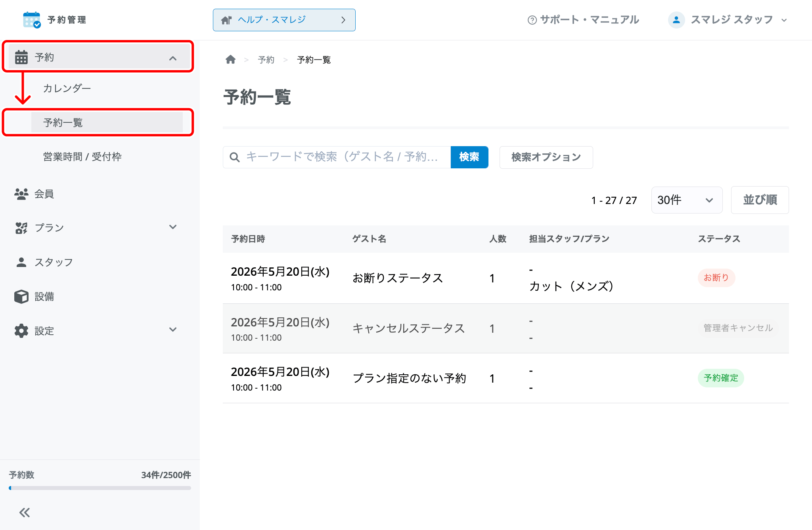Click the 設備 box icon
This screenshot has height=530, width=812.
coord(21,296)
